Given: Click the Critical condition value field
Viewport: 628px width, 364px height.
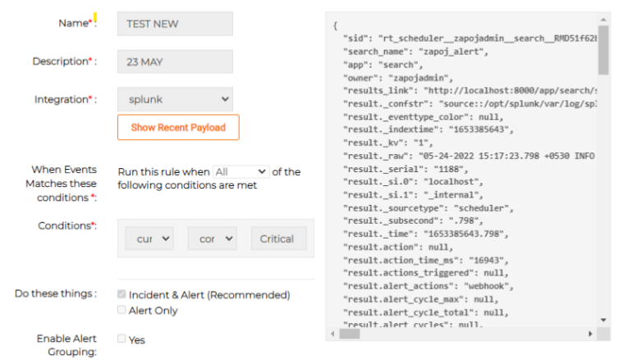Looking at the screenshot, I should point(279,239).
